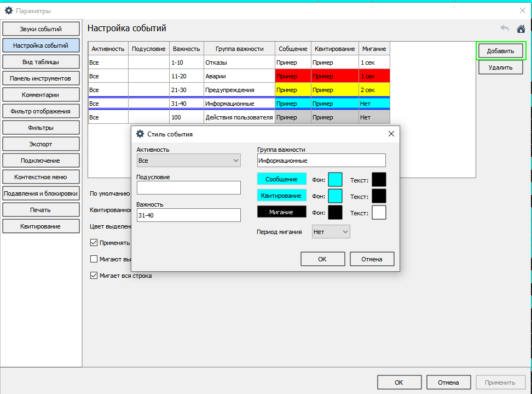Go to the Экспорт settings tab
This screenshot has height=394, width=532.
tap(41, 144)
